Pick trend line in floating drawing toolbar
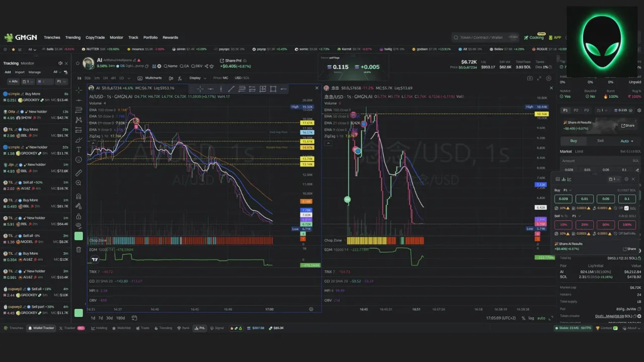 click(231, 89)
